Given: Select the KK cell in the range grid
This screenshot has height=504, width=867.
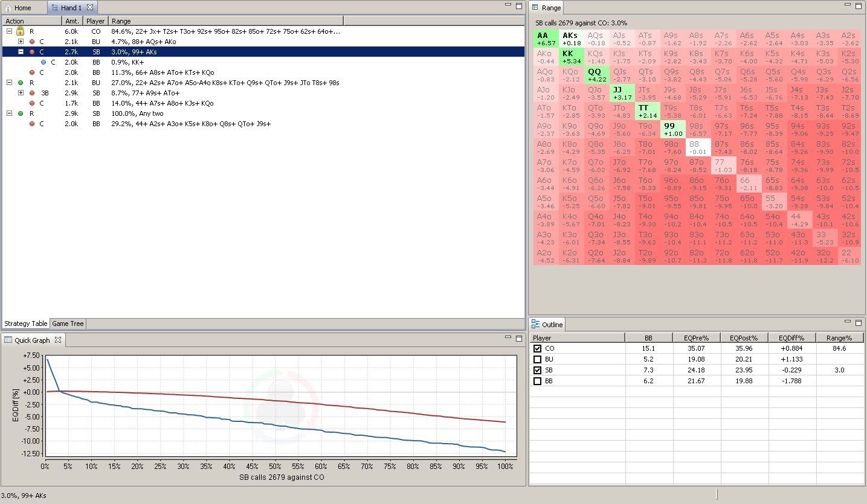Looking at the screenshot, I should [x=571, y=57].
